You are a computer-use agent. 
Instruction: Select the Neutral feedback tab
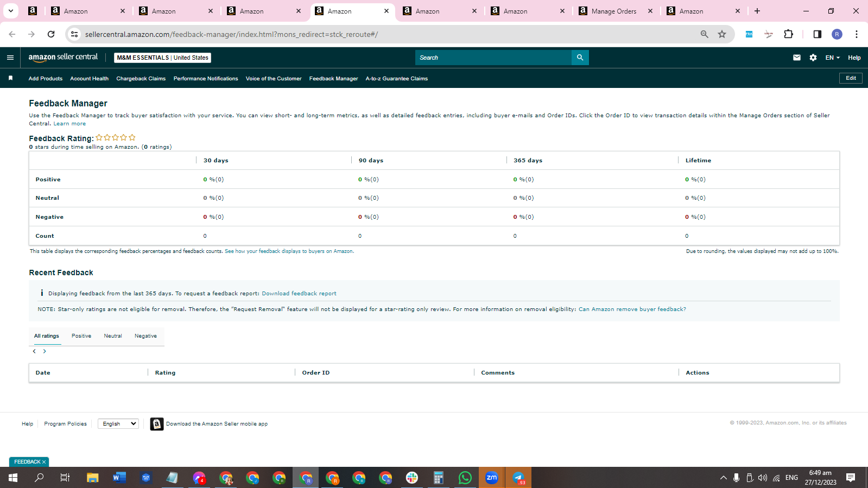pos(113,336)
